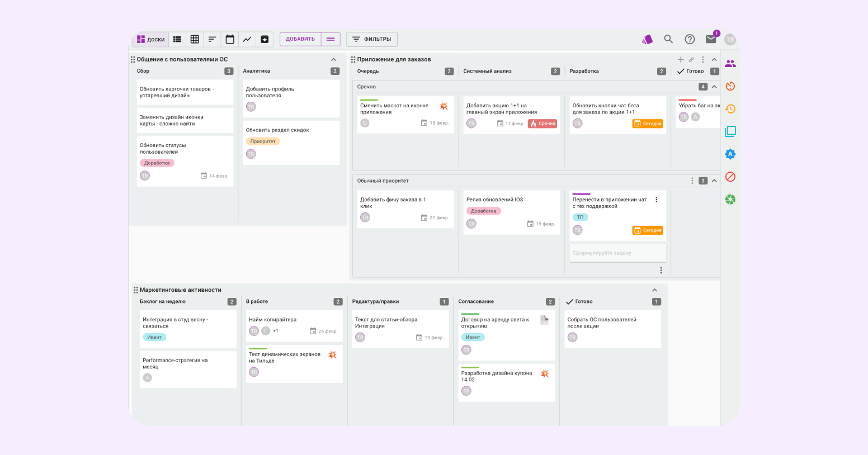
Task: Click the Доработка tag on Обновить статусы пользователей
Action: click(x=157, y=163)
